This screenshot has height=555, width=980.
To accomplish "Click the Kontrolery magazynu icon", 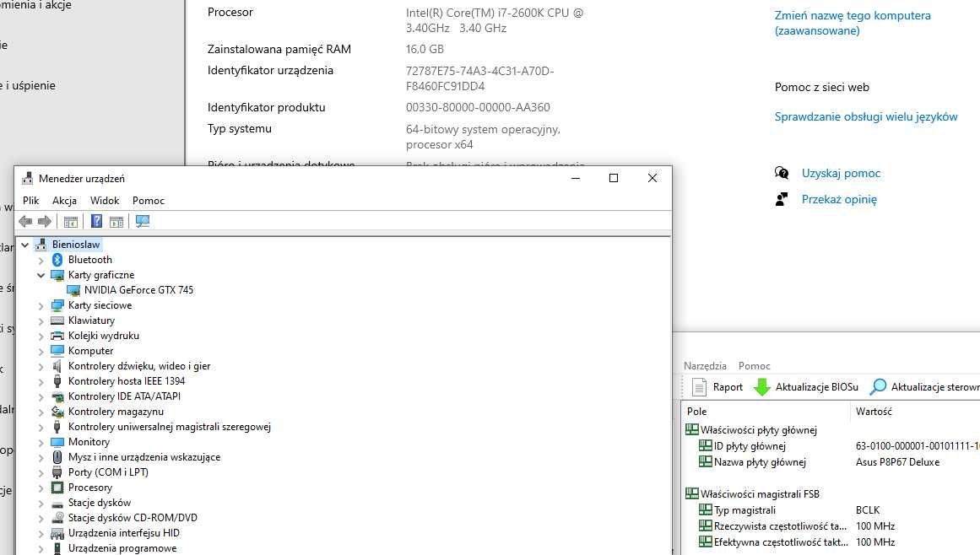I will click(x=57, y=412).
